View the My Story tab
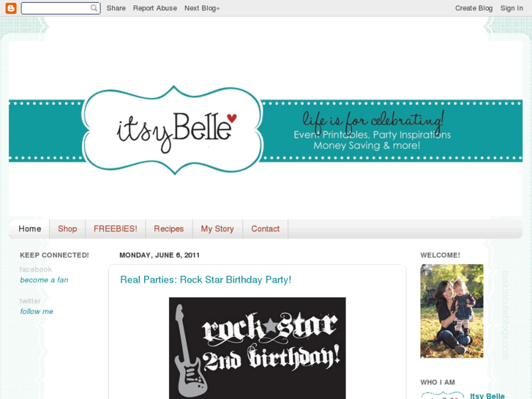 coord(217,229)
